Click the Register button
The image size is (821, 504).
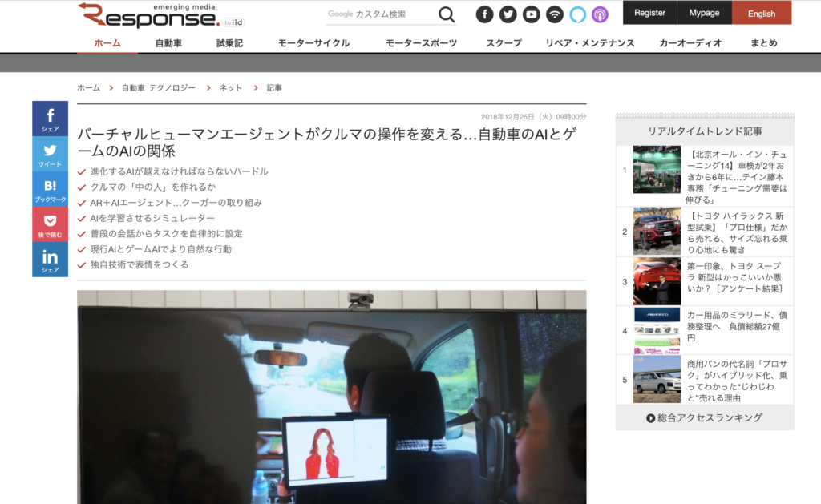point(649,13)
